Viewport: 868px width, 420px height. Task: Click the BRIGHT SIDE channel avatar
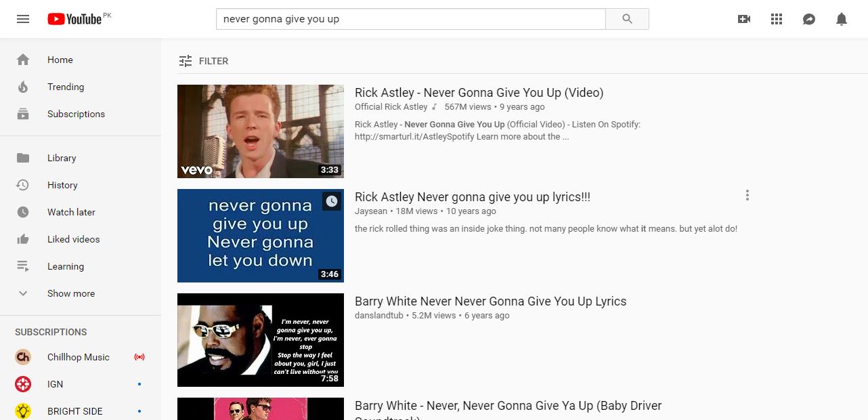tap(23, 411)
